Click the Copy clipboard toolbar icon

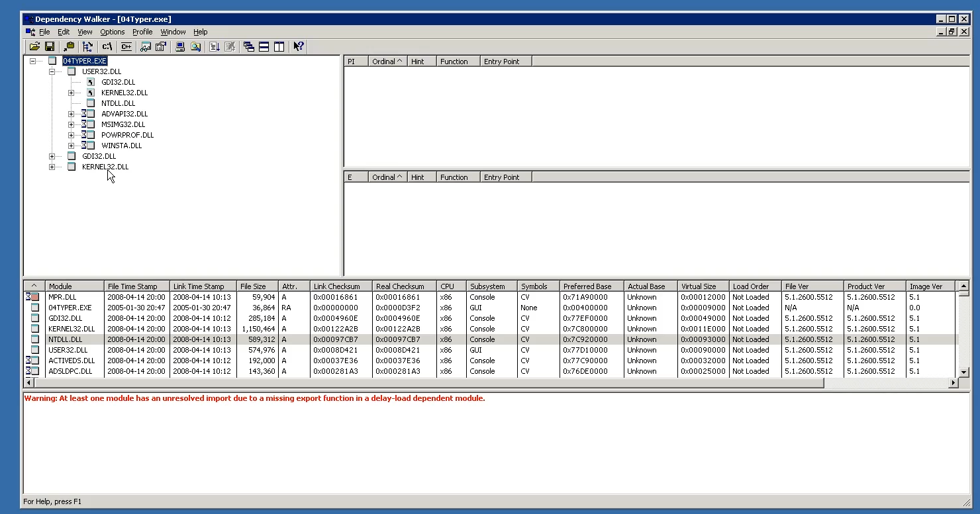[69, 46]
